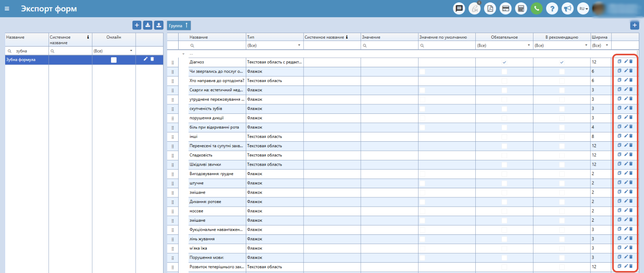Edit the скупченість зубів row
The width and height of the screenshot is (644, 273).
coord(626,108)
